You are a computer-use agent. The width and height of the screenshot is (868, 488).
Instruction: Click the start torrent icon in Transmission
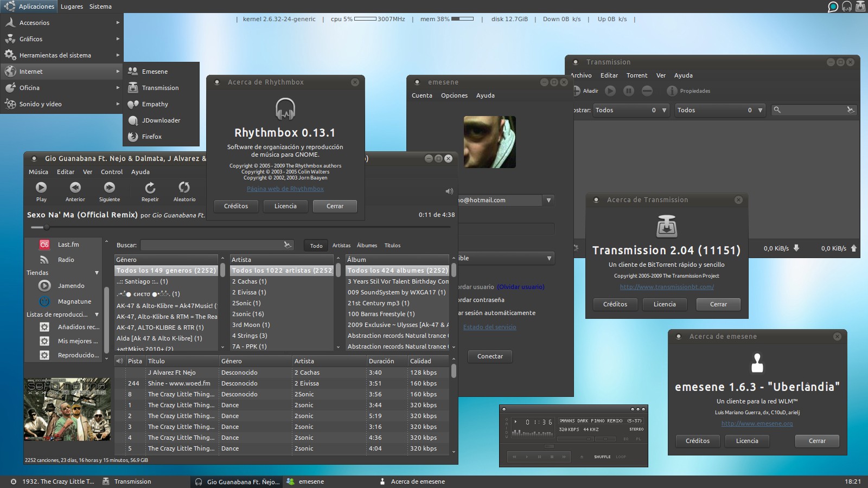tap(610, 91)
